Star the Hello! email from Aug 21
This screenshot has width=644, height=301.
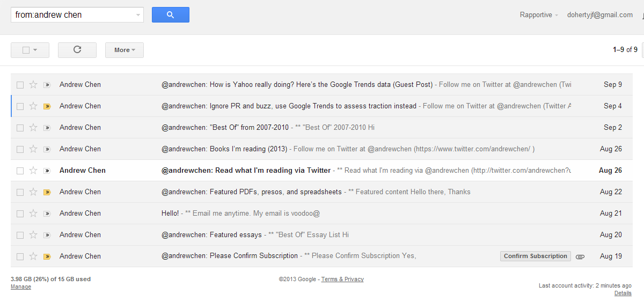[33, 214]
